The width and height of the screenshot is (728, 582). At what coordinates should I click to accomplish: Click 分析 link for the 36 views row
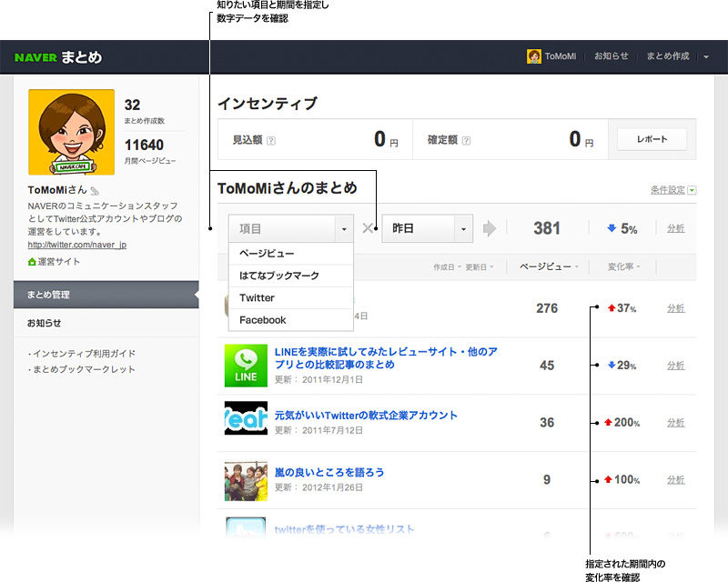(676, 422)
